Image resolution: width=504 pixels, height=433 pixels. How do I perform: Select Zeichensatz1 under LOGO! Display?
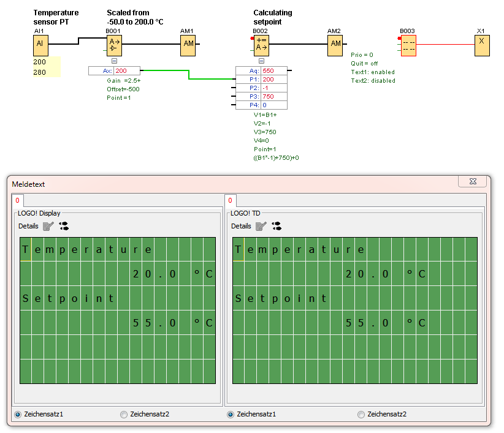coord(18,415)
